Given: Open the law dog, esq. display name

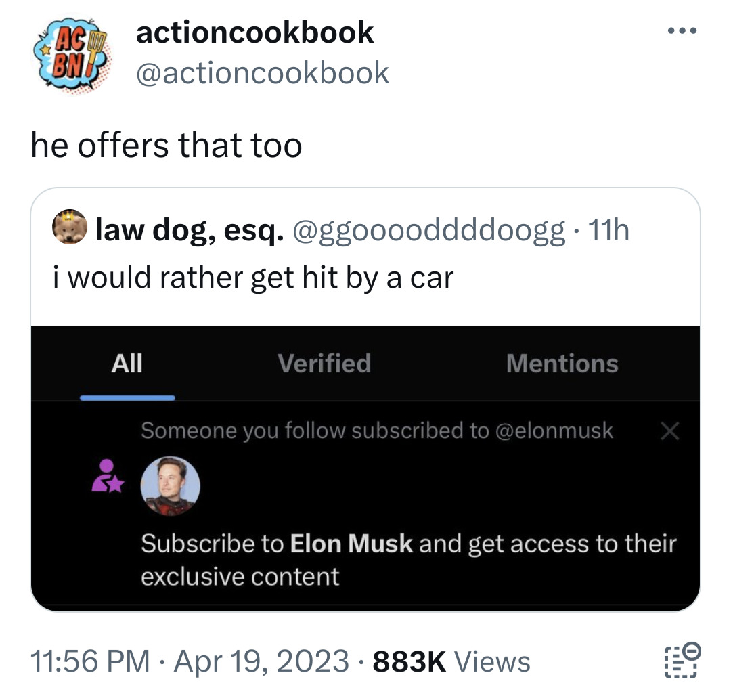Looking at the screenshot, I should point(190,231).
